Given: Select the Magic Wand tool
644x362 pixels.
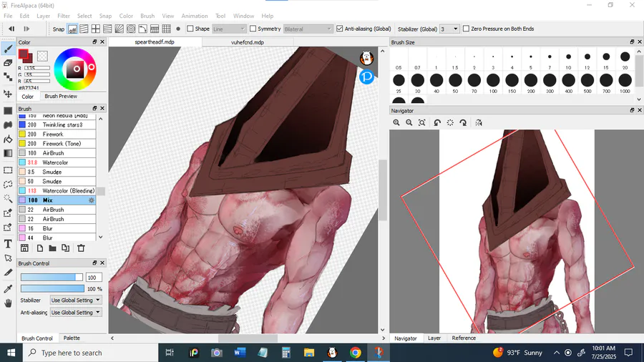Looking at the screenshot, I should (8, 199).
